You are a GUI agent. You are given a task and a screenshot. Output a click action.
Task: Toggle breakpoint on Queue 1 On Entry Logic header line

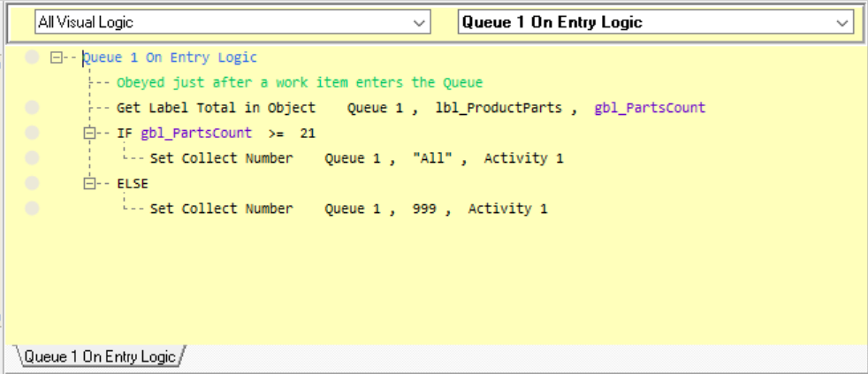(x=32, y=57)
